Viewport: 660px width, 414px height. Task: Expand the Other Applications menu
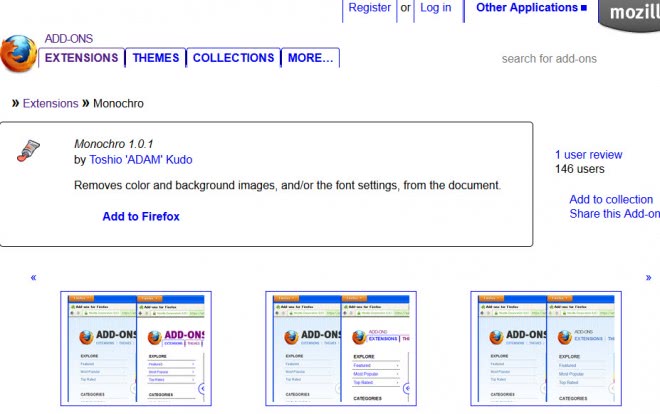click(x=531, y=8)
